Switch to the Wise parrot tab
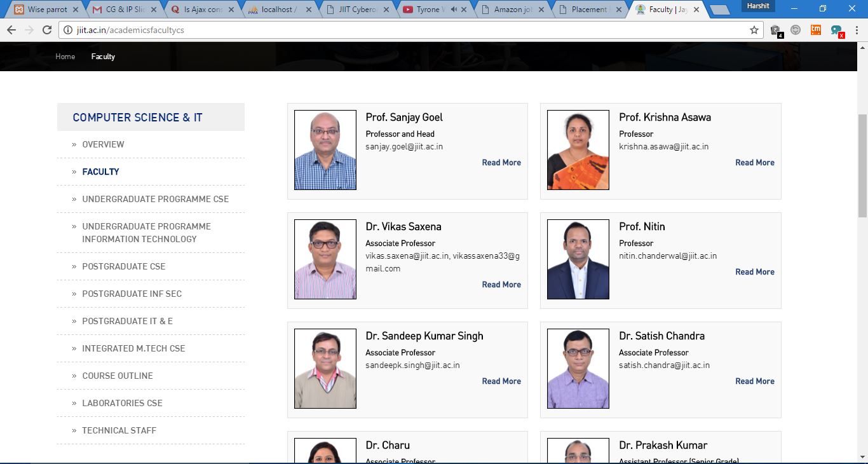This screenshot has width=868, height=464. click(x=46, y=10)
